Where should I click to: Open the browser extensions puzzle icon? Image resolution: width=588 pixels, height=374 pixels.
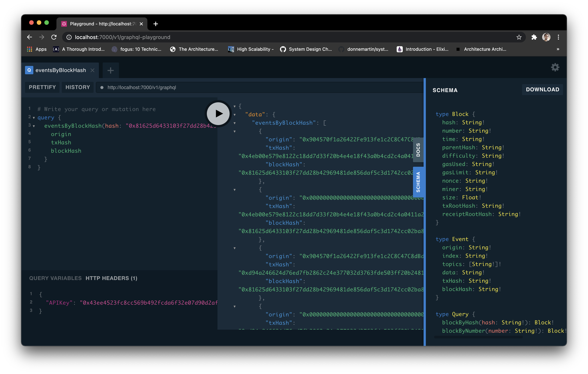tap(534, 37)
